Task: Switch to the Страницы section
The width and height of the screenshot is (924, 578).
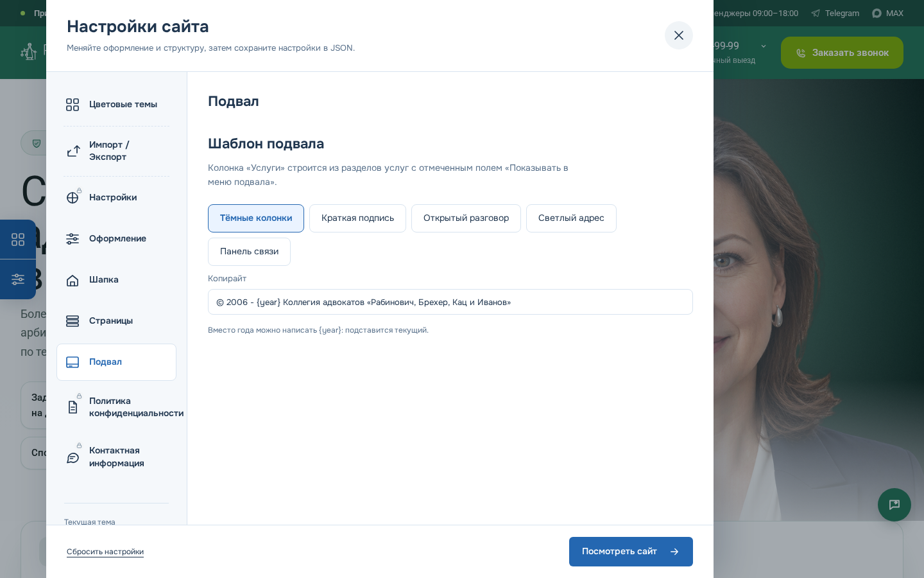Action: coord(117,321)
